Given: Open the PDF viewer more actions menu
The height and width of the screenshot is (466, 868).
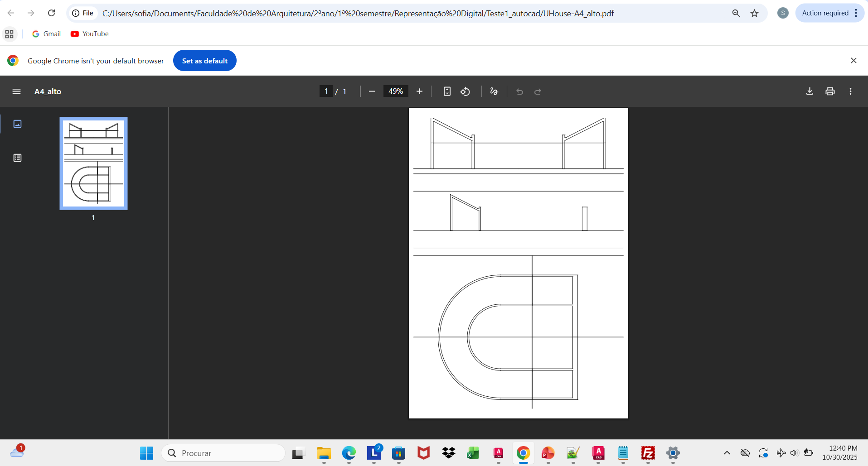Looking at the screenshot, I should [x=850, y=91].
